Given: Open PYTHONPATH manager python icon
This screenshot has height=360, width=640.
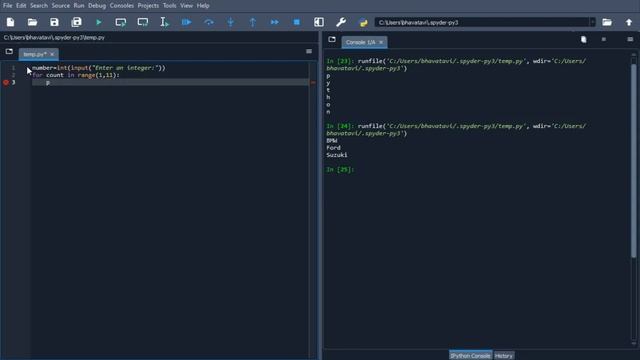Looking at the screenshot, I should tap(363, 22).
